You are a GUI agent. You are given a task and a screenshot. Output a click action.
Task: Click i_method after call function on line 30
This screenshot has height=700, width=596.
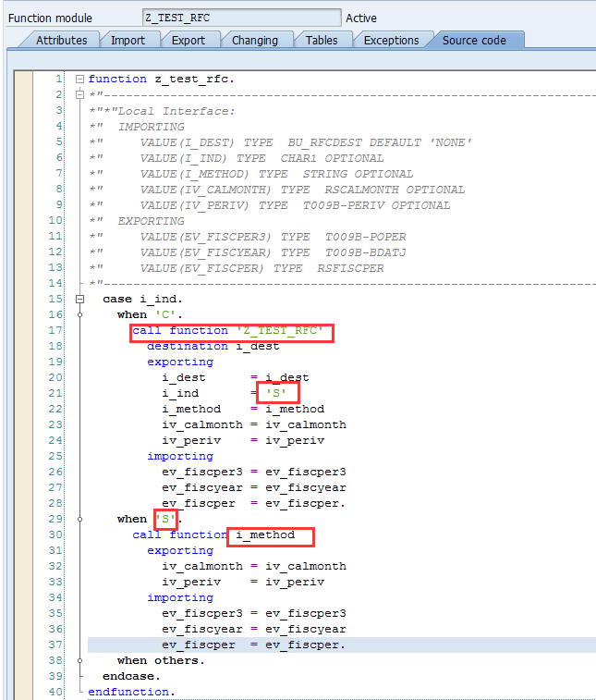coord(265,535)
